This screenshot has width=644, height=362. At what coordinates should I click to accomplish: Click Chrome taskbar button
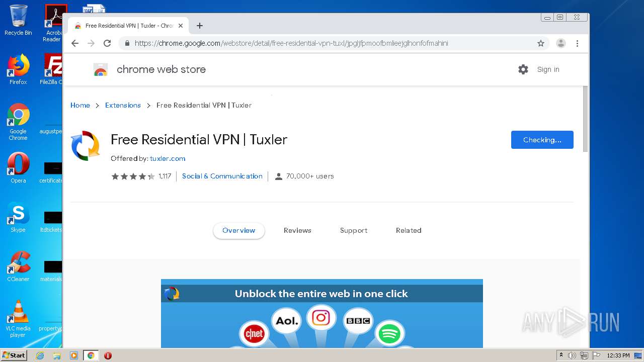91,355
